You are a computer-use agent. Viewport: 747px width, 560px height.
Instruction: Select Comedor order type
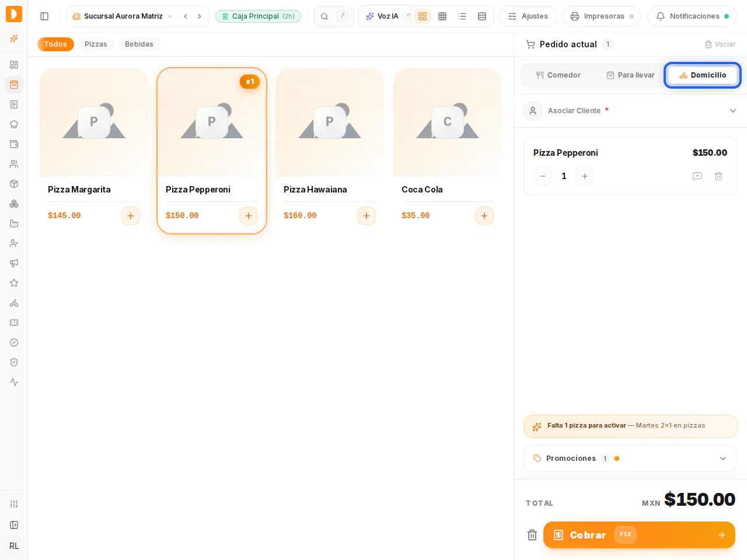coord(558,75)
